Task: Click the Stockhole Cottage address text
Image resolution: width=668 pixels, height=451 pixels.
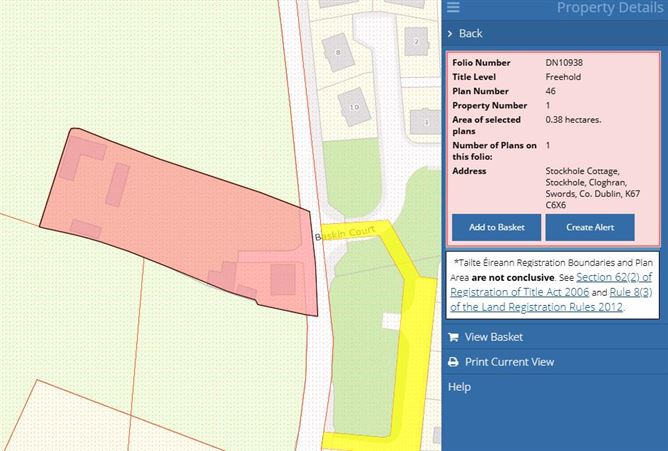Action: [x=593, y=188]
